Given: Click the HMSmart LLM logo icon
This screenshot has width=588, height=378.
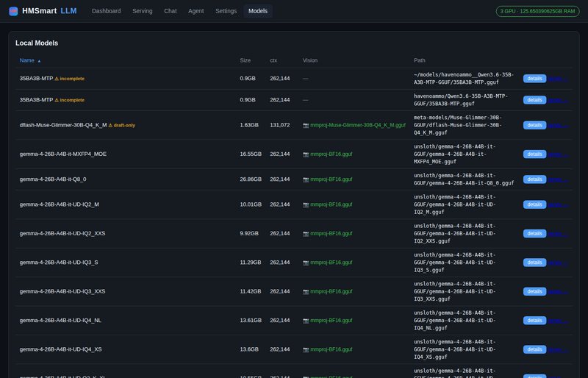Looking at the screenshot, I should pyautogui.click(x=13, y=11).
